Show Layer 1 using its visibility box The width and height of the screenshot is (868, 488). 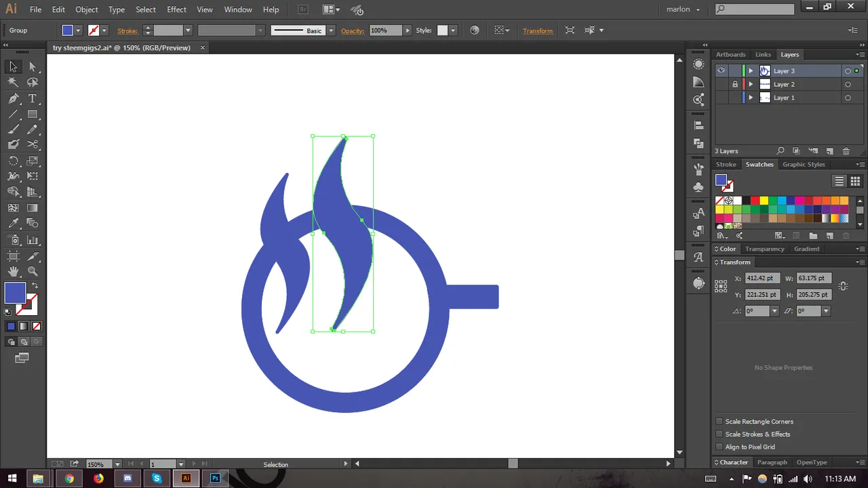721,98
